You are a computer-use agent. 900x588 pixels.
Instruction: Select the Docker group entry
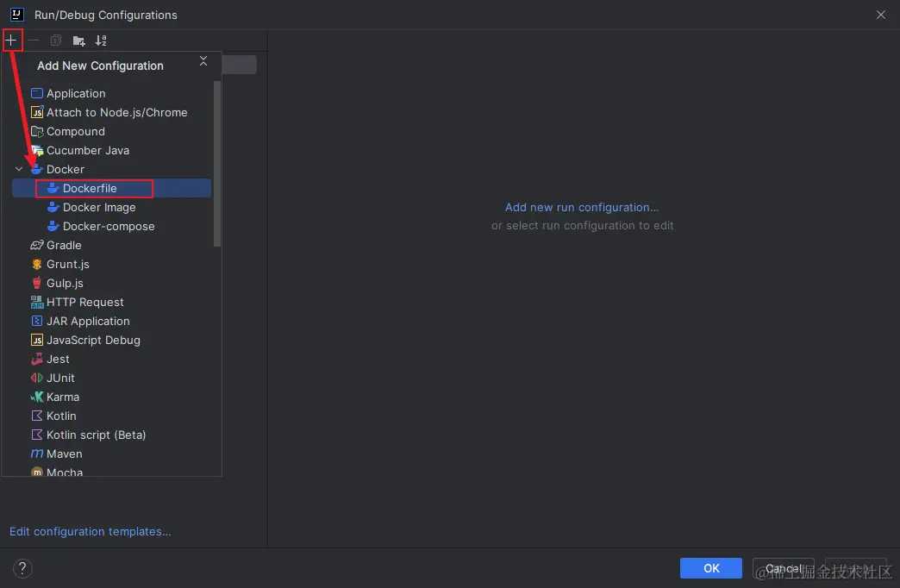(x=66, y=169)
